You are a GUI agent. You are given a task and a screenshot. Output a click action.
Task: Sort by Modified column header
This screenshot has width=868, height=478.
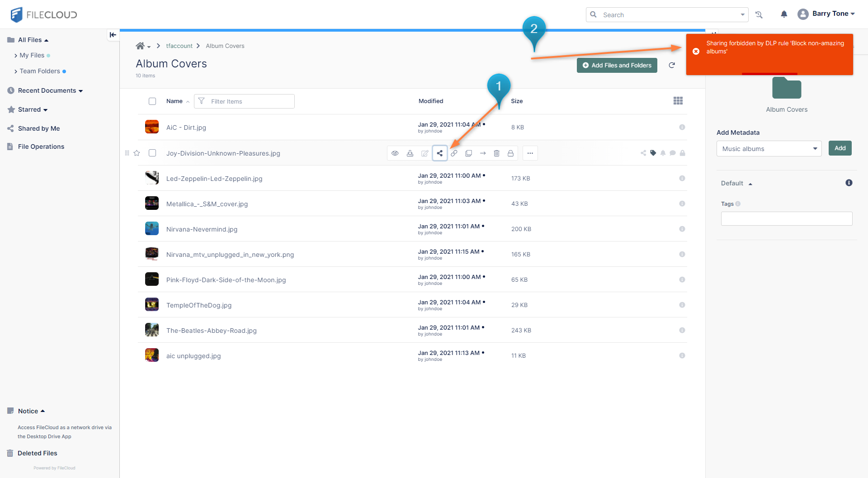coord(431,101)
